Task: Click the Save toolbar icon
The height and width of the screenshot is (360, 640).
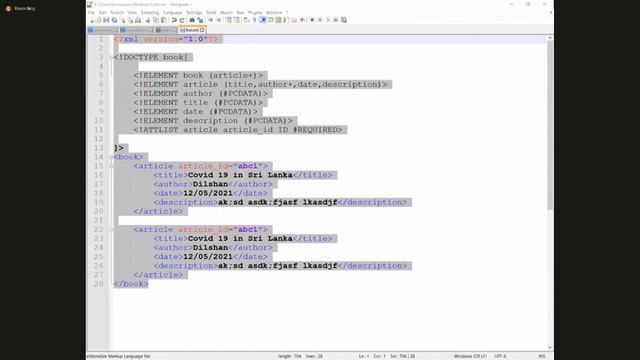Action: point(106,20)
